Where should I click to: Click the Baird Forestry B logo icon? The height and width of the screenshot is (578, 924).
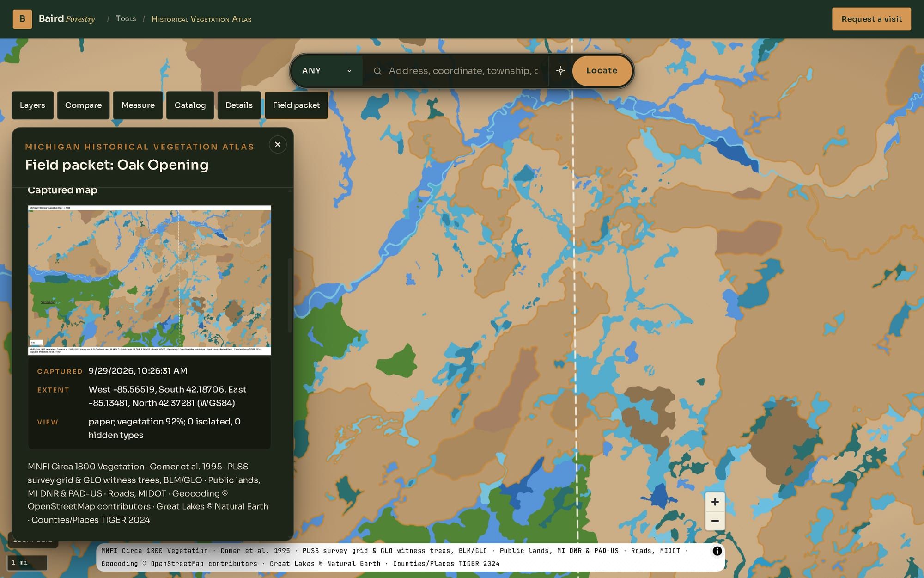tap(22, 19)
